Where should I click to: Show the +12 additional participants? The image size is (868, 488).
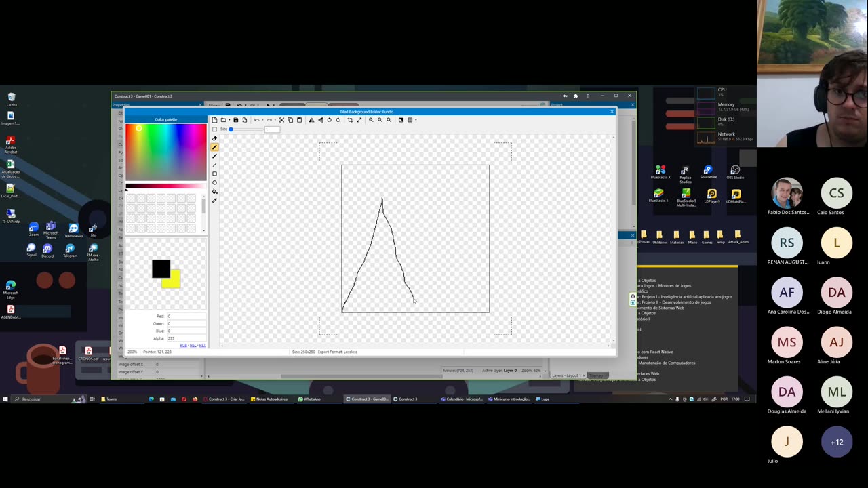(836, 442)
